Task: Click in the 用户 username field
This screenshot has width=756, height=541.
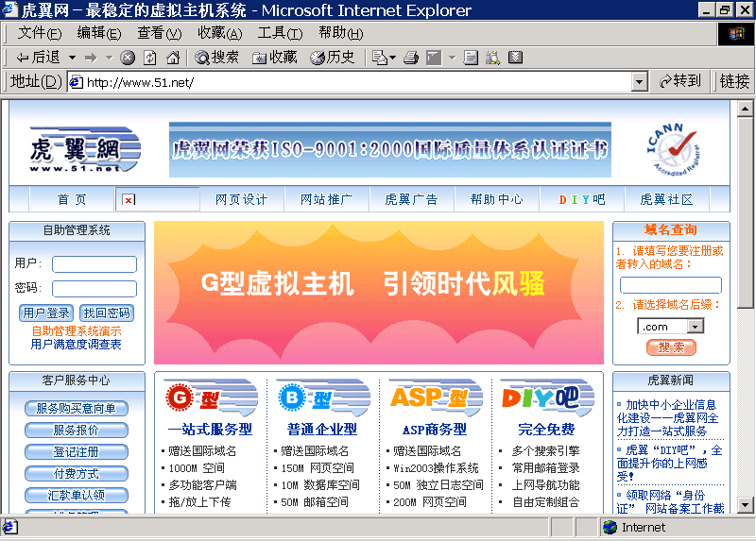Action: 94,264
